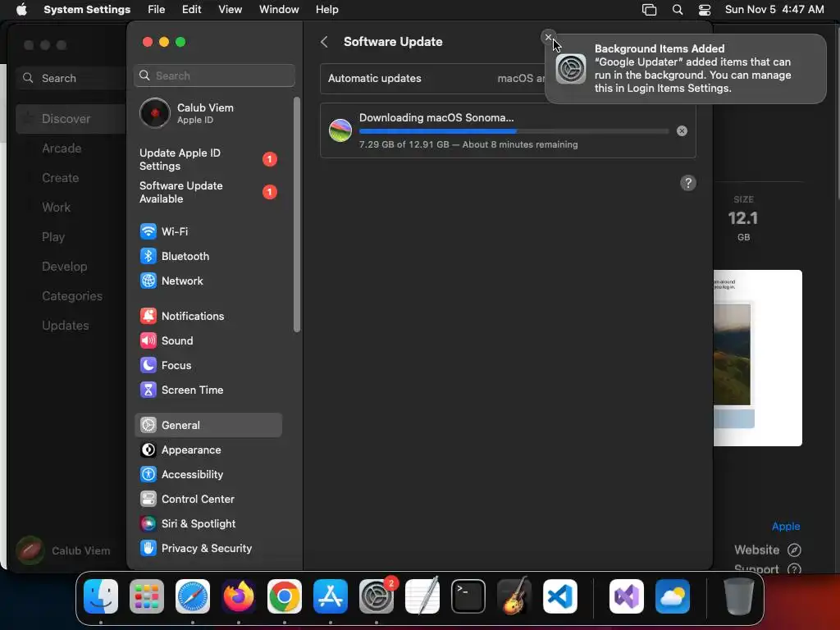Open the Edit menu
The image size is (840, 630).
[191, 10]
